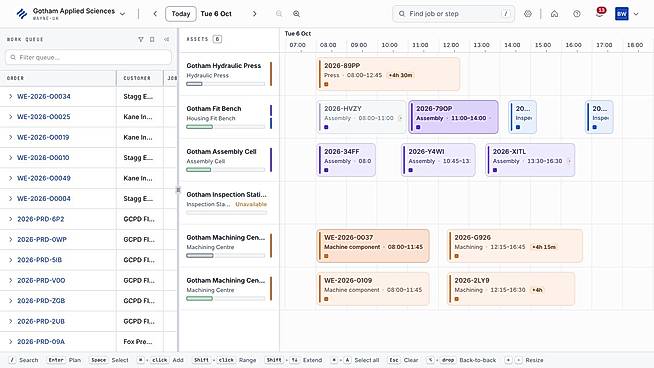Expand order WE-2026-00034
This screenshot has height=368, width=654.
click(10, 96)
